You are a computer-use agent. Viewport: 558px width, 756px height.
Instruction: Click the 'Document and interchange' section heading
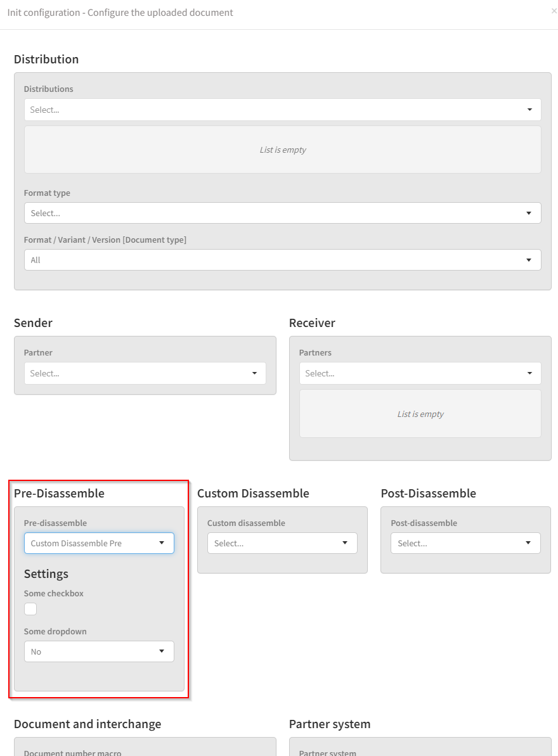pos(88,724)
